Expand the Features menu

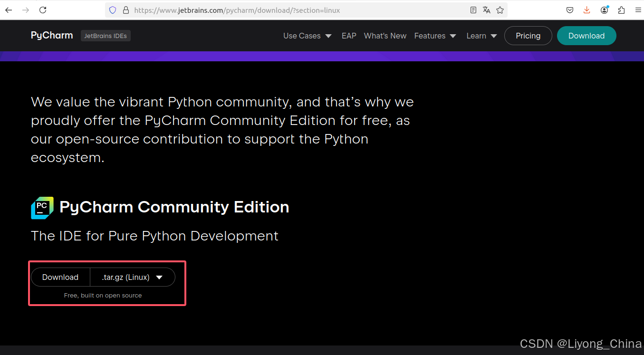(x=435, y=36)
